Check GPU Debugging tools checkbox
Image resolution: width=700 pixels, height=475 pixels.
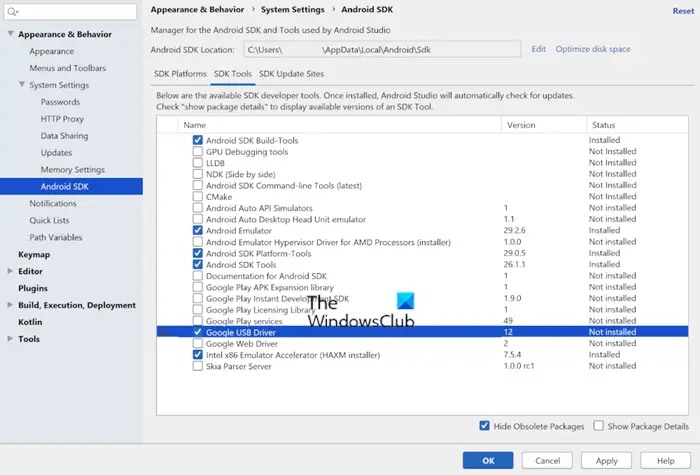point(198,151)
